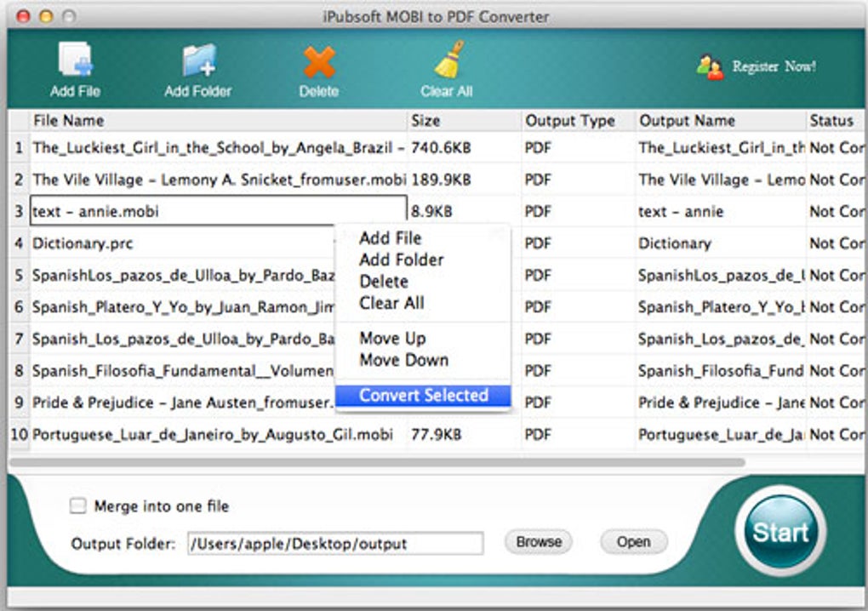Click the Output Name column header
Viewport: 868px width, 611px height.
[720, 121]
